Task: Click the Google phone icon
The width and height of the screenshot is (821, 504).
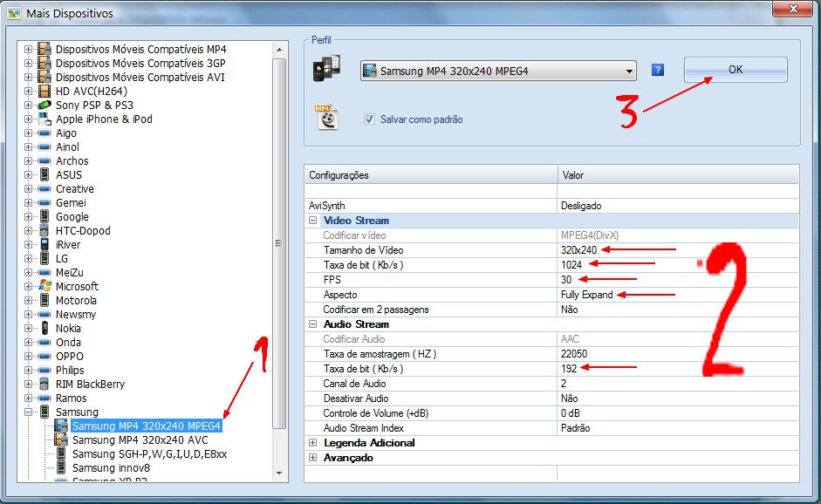Action: [44, 216]
